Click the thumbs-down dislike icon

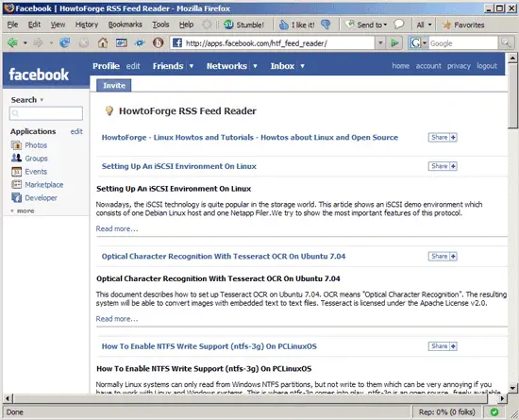326,25
